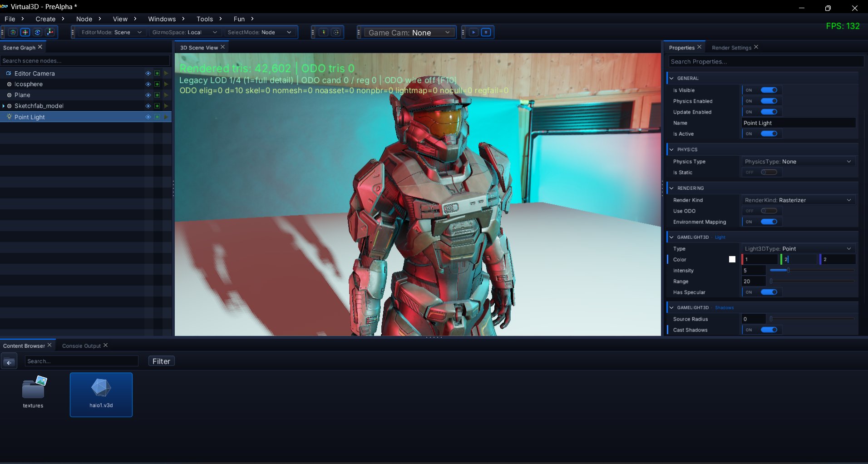Image resolution: width=868 pixels, height=464 pixels.
Task: Collapse the GENERAL properties section
Action: click(x=671, y=78)
